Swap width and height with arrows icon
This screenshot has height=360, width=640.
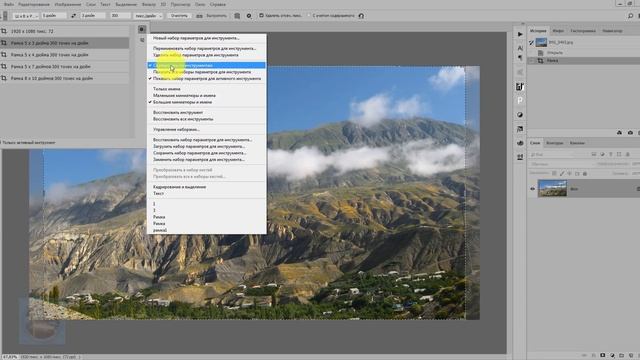73,16
